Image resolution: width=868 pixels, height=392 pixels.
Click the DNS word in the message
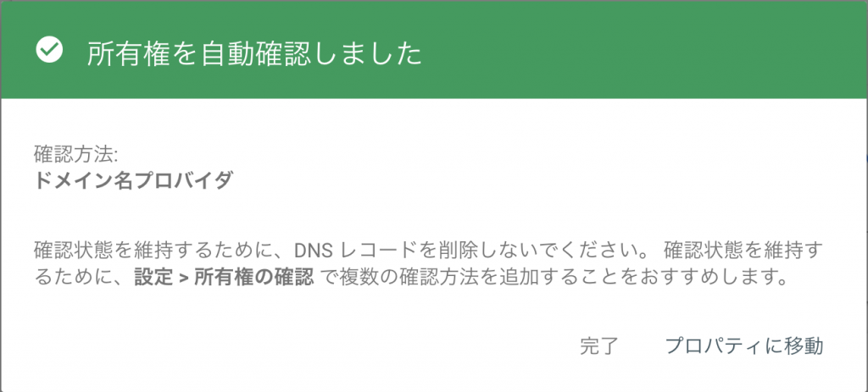click(x=313, y=251)
